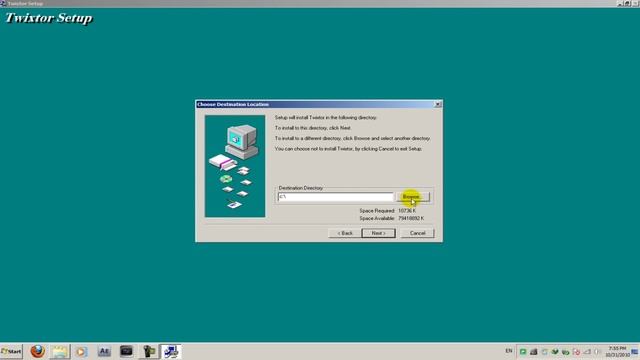The image size is (640, 360).
Task: Open the camera recorder taskbar icon
Action: click(149, 351)
